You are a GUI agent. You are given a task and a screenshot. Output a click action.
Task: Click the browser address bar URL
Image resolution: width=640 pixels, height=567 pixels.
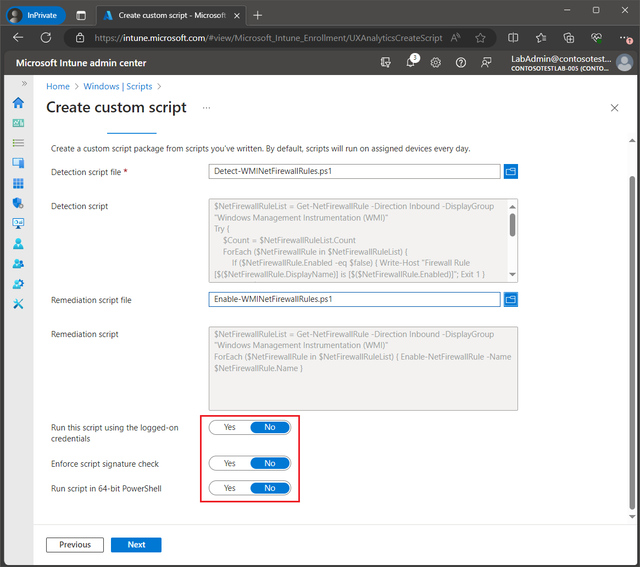pos(268,38)
